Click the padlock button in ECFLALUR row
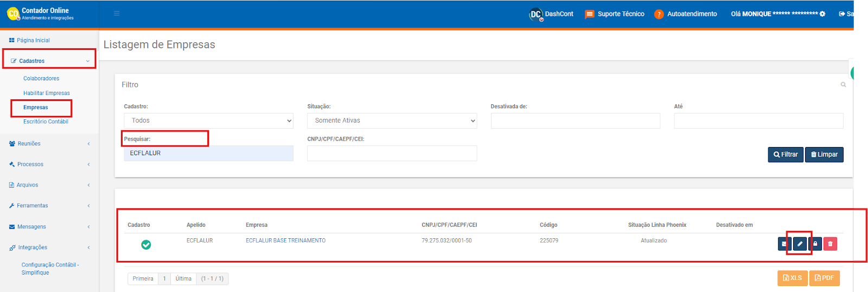 (x=815, y=244)
